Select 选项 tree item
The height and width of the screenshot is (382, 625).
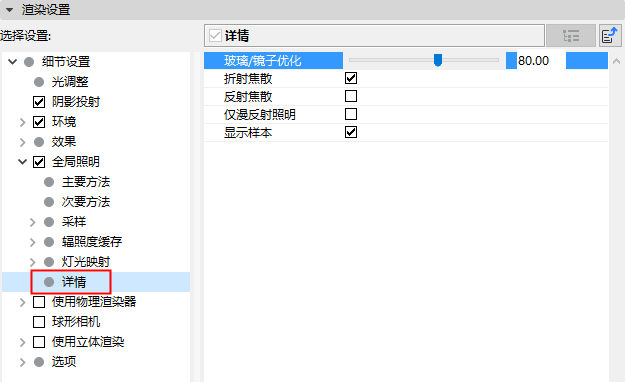pyautogui.click(x=64, y=362)
